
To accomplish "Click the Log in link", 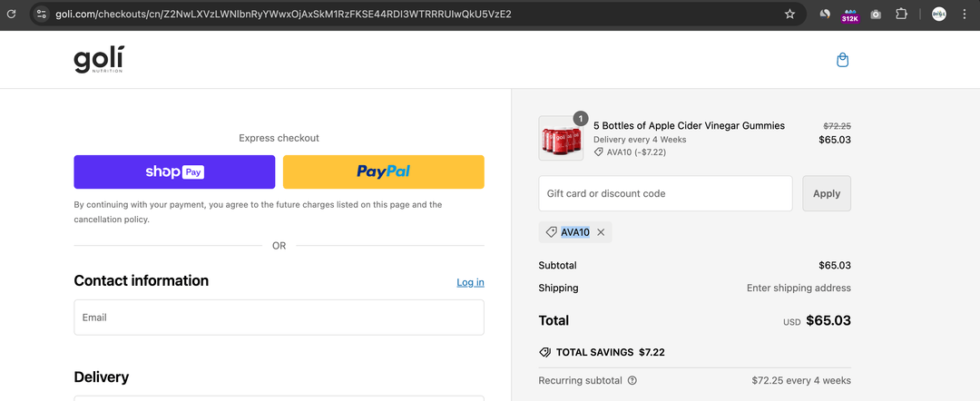I will [x=470, y=282].
